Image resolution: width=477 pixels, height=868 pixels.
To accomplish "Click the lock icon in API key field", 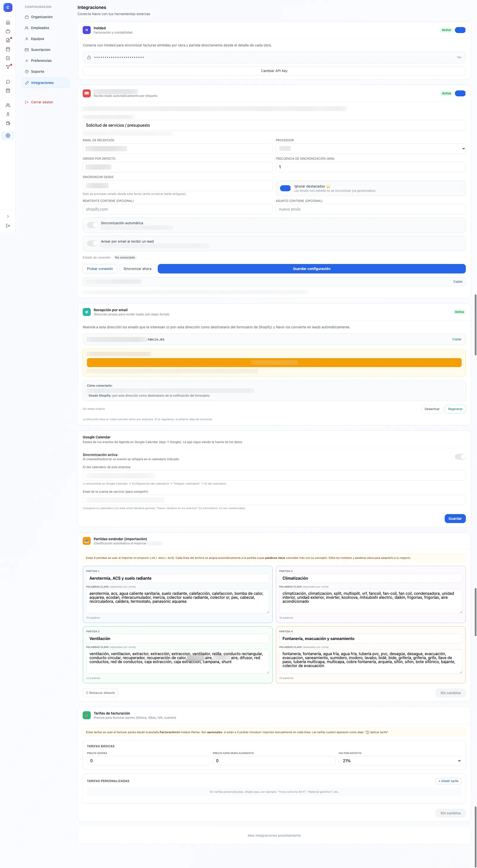I will (89, 57).
